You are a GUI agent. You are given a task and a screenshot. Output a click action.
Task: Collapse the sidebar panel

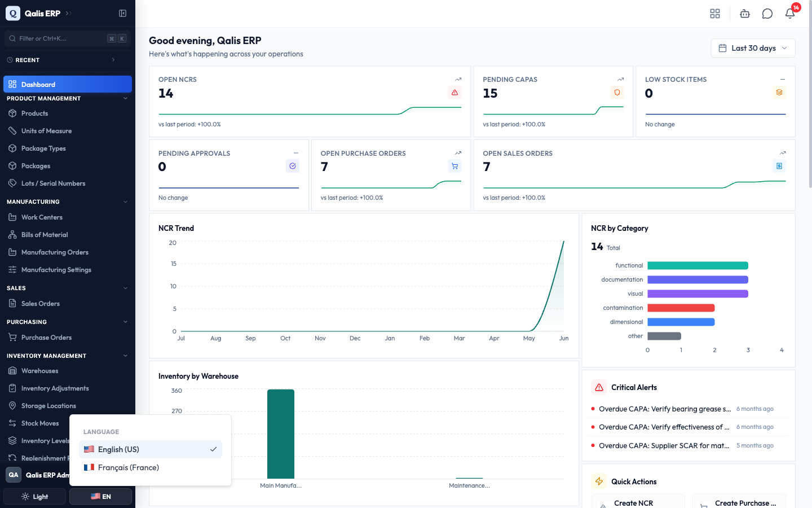[x=123, y=13]
